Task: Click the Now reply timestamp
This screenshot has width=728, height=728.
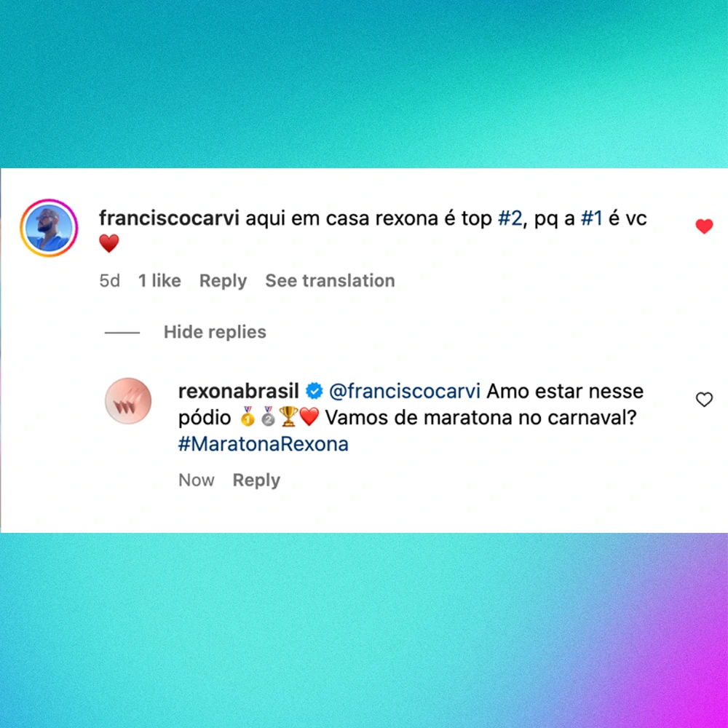Action: (197, 480)
